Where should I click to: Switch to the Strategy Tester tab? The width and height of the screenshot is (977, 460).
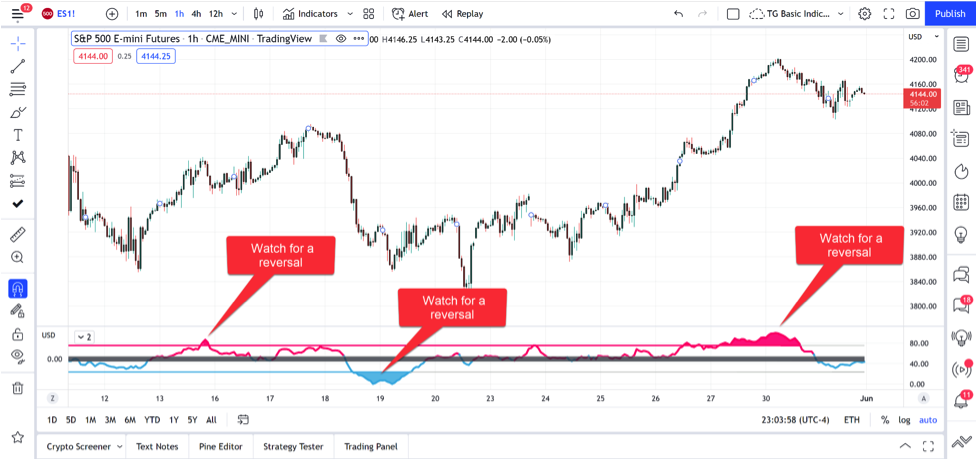tap(293, 447)
